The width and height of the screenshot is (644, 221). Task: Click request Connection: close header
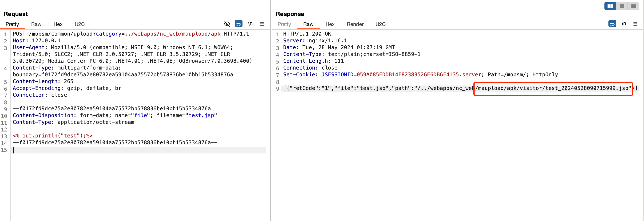pyautogui.click(x=40, y=95)
